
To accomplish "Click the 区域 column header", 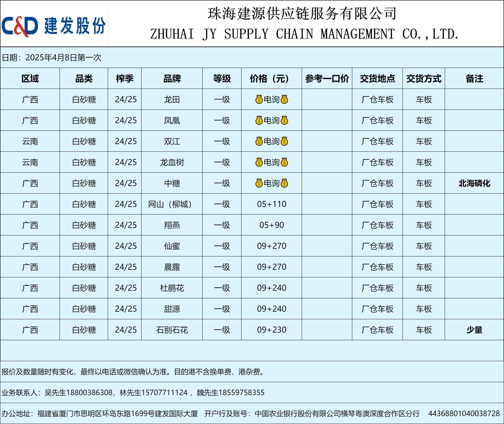I will pyautogui.click(x=30, y=79).
